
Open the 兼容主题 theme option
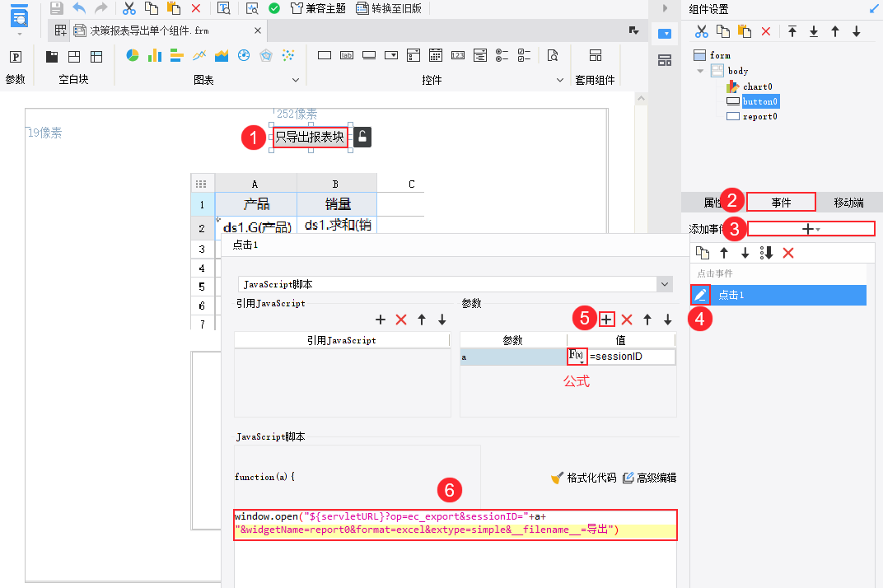point(318,8)
